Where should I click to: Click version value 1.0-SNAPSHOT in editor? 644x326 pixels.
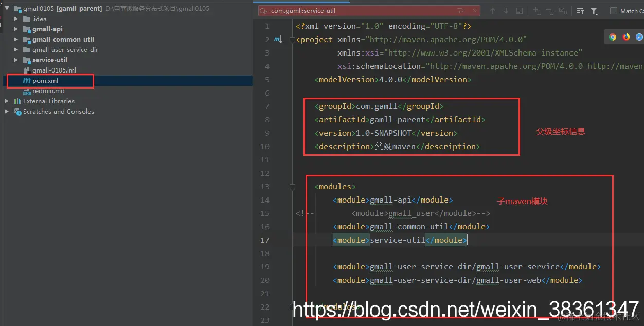click(x=384, y=133)
